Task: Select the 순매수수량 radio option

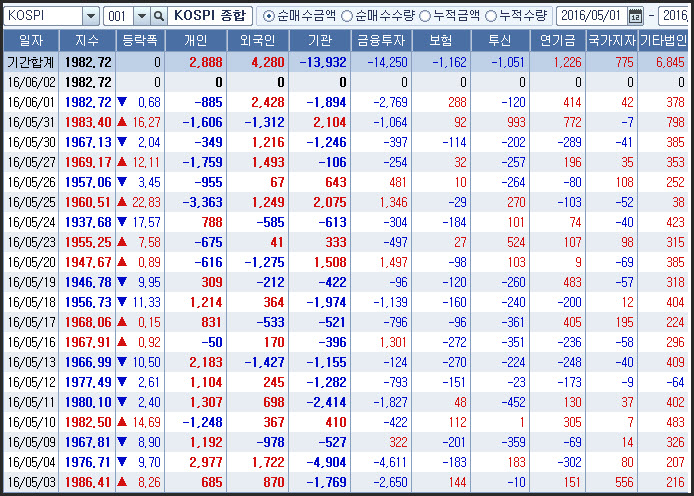Action: coord(347,16)
